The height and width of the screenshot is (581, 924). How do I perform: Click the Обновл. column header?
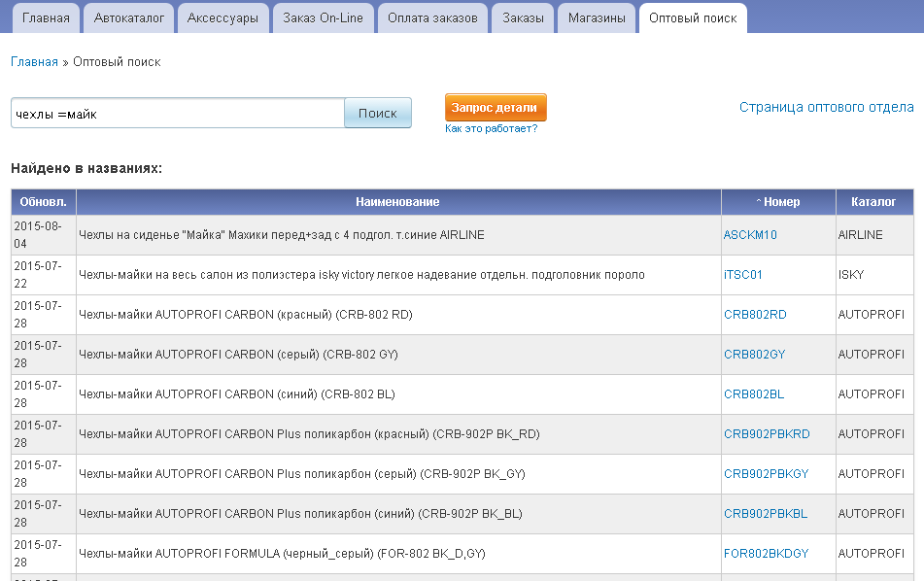tap(43, 202)
